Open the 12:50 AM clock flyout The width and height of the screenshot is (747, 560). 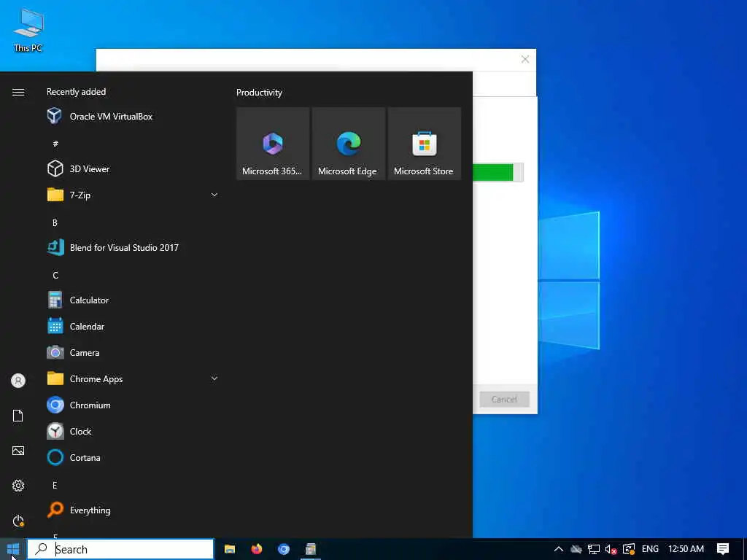point(686,549)
